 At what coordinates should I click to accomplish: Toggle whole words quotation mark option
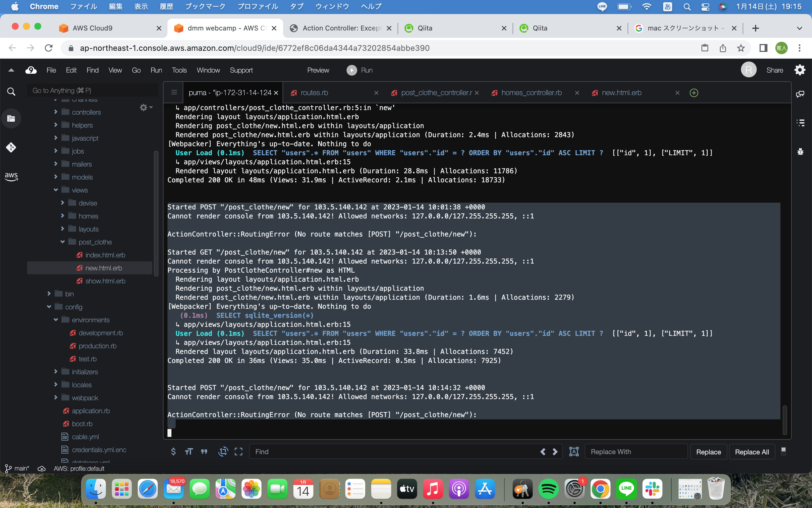tap(204, 452)
